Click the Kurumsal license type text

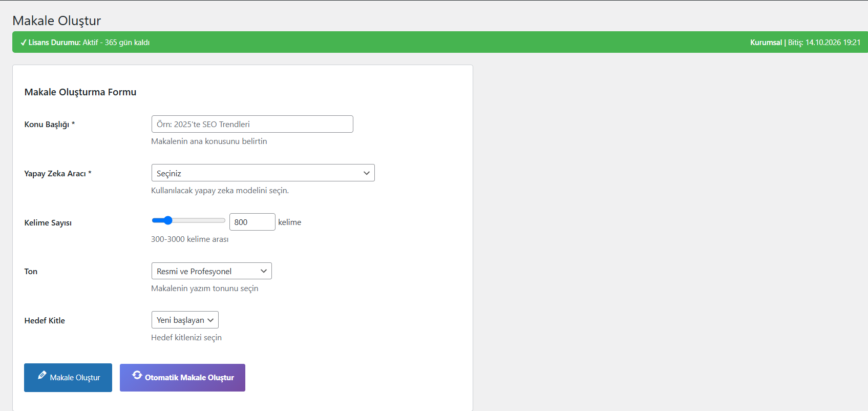tap(766, 43)
